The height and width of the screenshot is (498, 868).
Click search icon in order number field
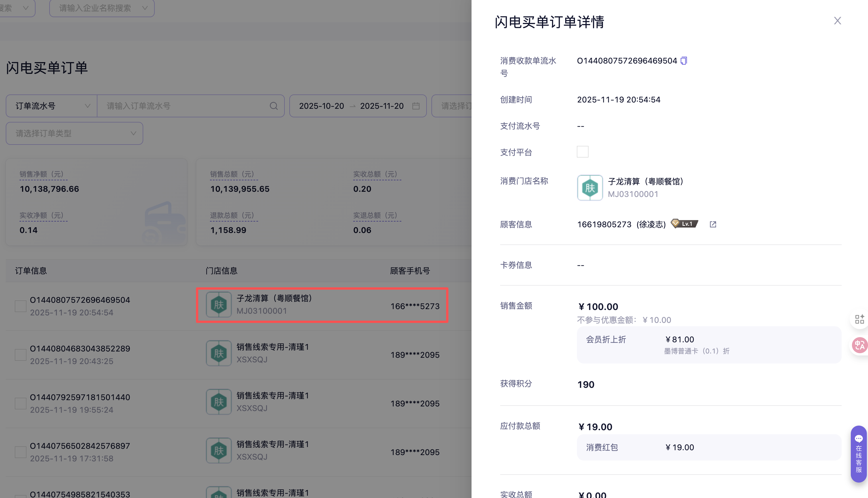(x=274, y=106)
